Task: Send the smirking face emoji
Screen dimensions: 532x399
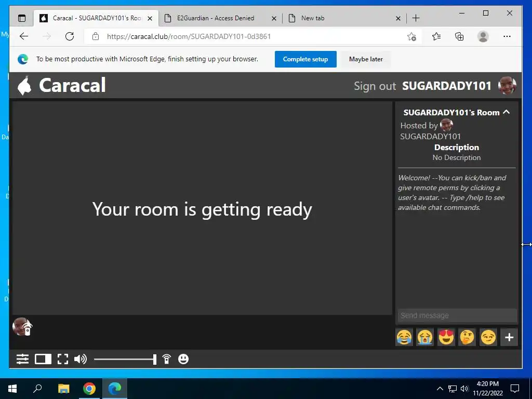Action: click(x=488, y=337)
